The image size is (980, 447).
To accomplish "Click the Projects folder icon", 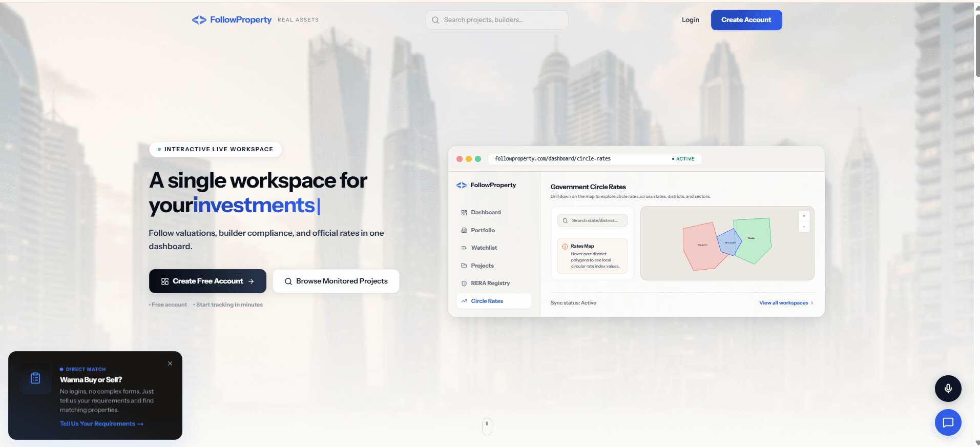I will [464, 266].
